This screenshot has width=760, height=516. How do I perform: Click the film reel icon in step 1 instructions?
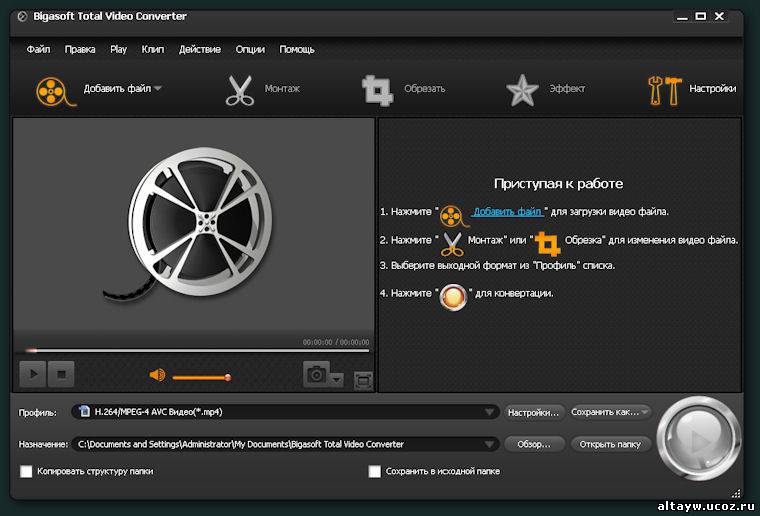click(x=454, y=216)
